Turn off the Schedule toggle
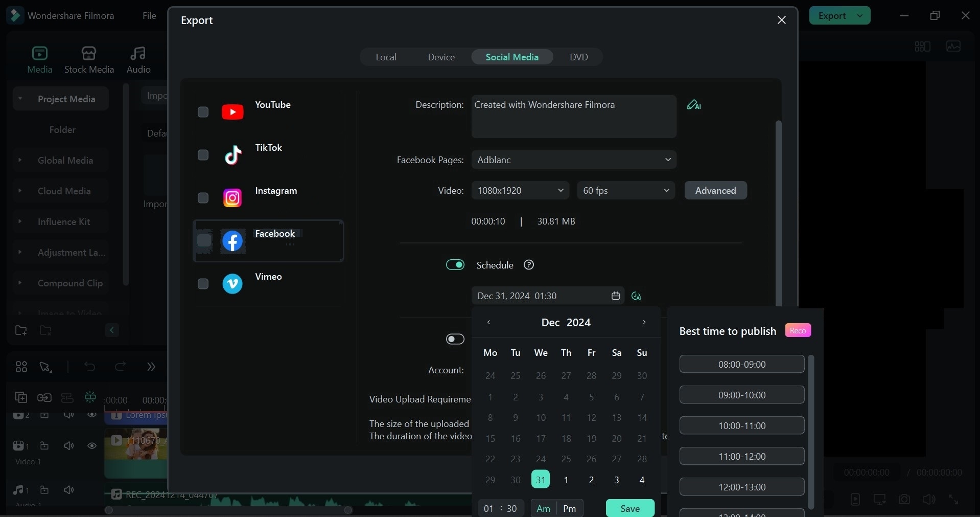 455,264
